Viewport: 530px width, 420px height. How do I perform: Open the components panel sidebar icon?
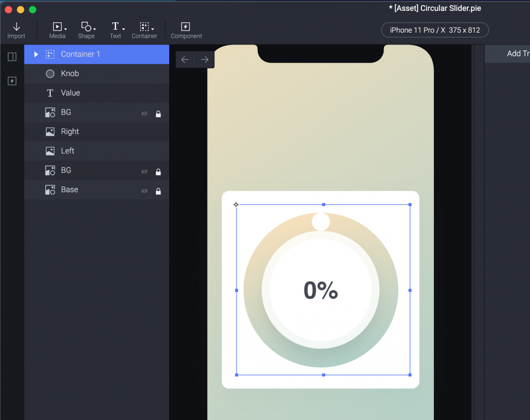pyautogui.click(x=12, y=81)
